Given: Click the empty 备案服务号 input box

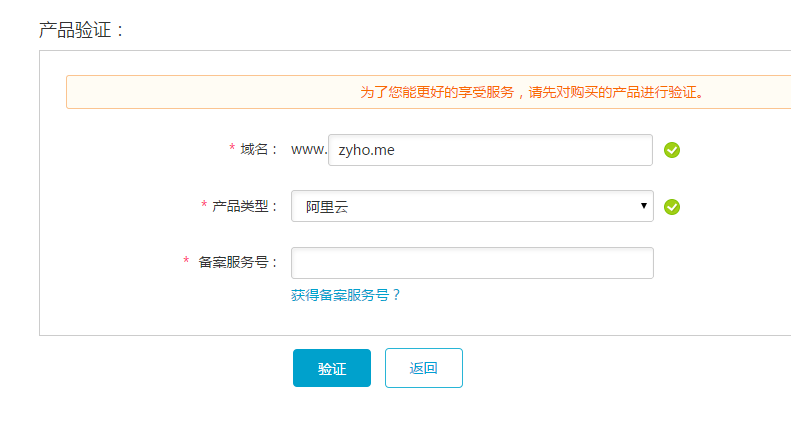Looking at the screenshot, I should (472, 263).
